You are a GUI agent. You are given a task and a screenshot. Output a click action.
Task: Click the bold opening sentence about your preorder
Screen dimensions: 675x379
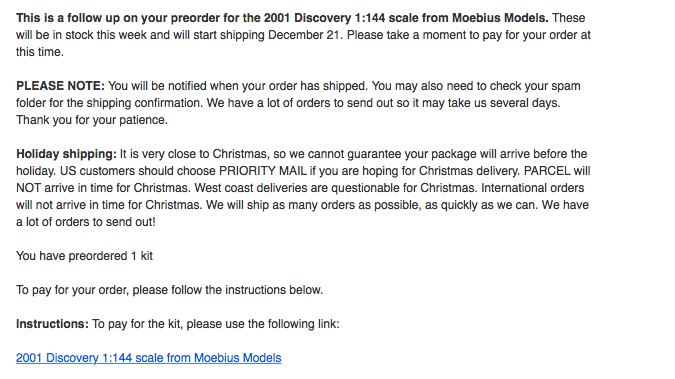pyautogui.click(x=282, y=18)
